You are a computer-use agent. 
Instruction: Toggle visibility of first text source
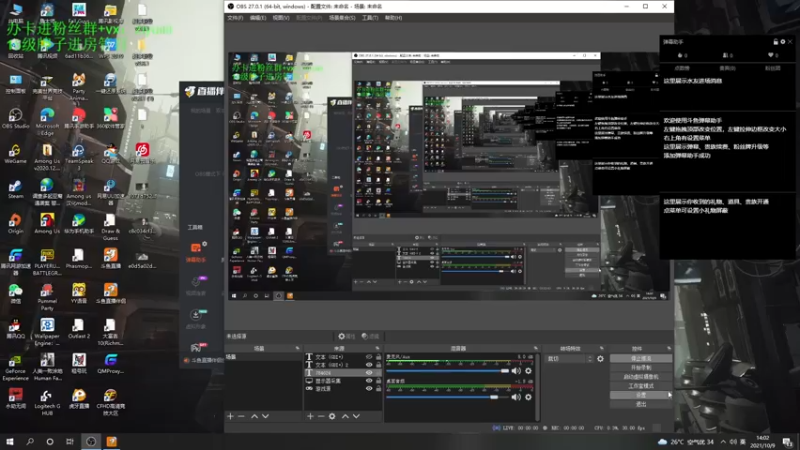[369, 357]
